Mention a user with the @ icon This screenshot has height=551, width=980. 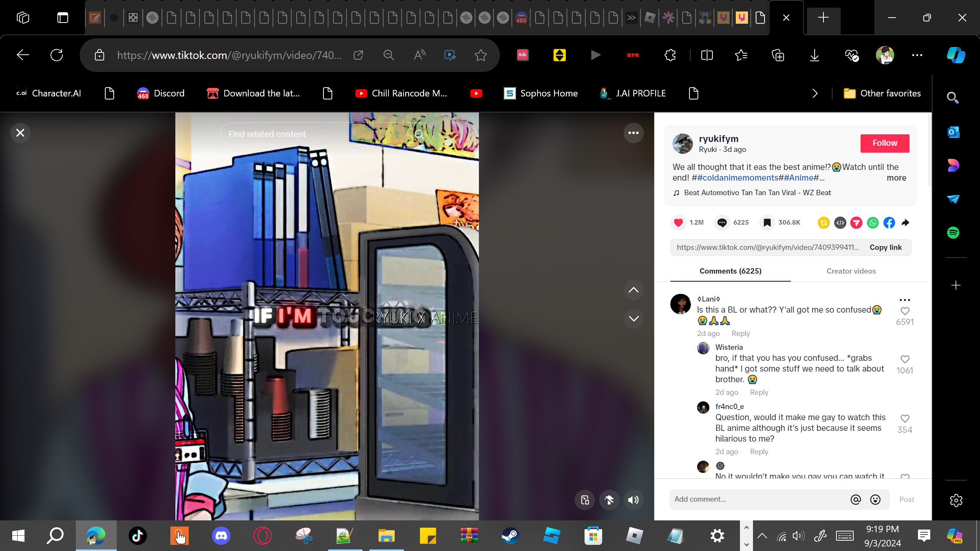[x=856, y=499]
